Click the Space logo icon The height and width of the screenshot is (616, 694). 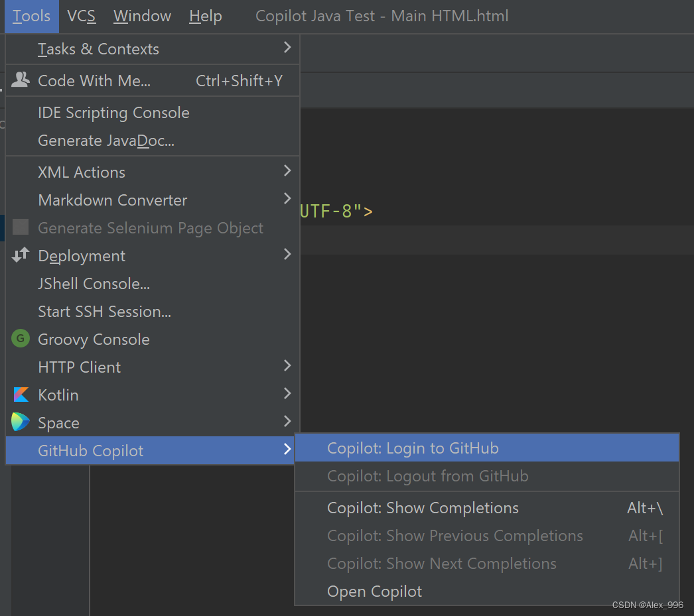[21, 422]
